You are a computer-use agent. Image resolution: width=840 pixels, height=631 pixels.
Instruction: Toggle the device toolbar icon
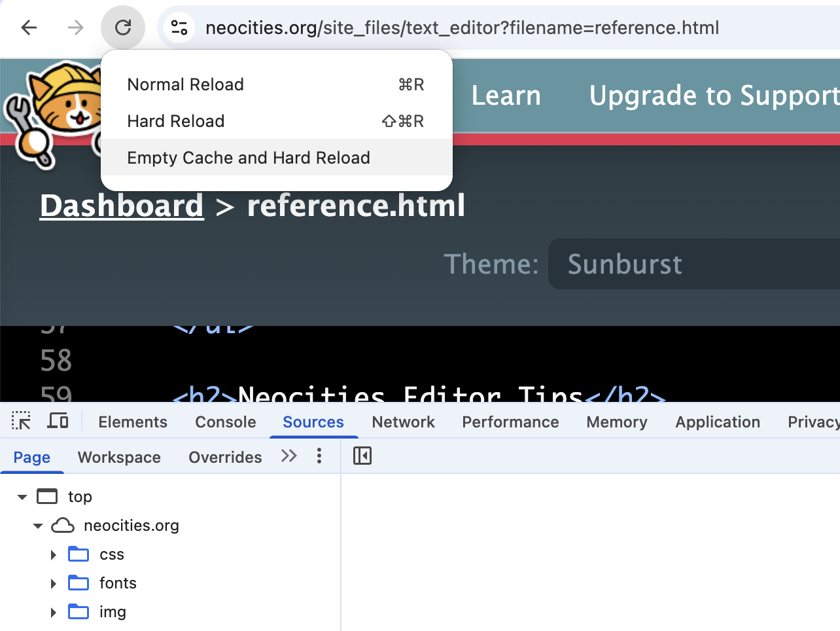click(58, 421)
